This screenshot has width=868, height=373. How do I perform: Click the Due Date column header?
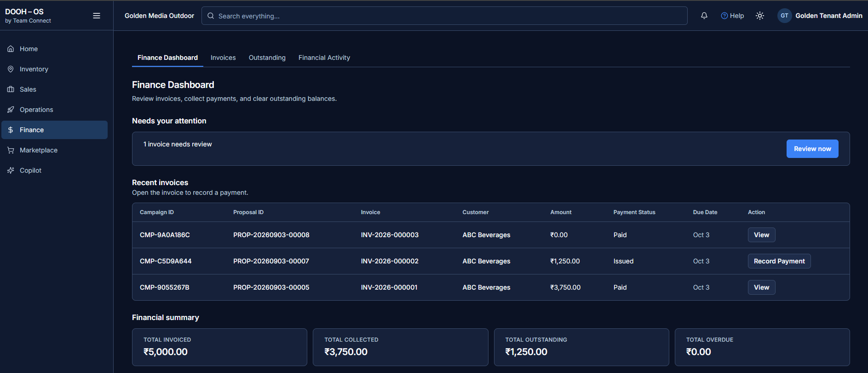(x=705, y=212)
